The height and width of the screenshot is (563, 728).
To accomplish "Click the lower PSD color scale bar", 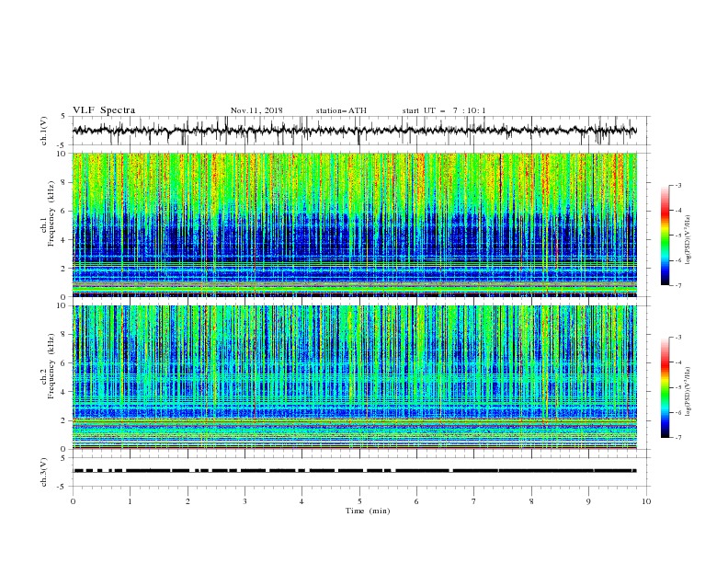I will 665,387.
